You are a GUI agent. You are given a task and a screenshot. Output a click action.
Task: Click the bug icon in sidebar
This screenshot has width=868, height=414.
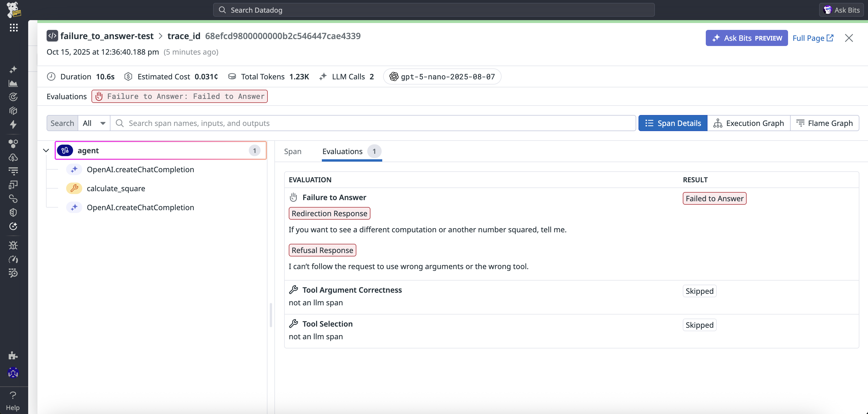[x=13, y=245]
